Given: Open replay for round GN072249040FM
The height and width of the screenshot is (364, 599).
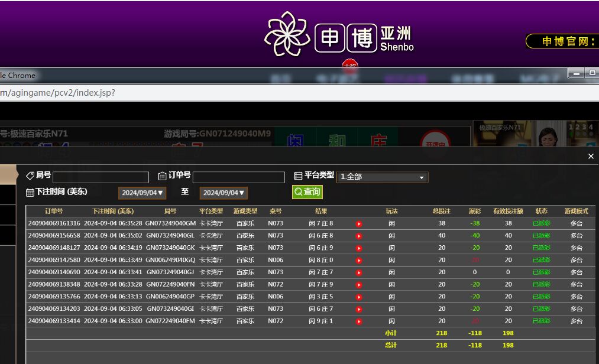Looking at the screenshot, I should point(359,321).
